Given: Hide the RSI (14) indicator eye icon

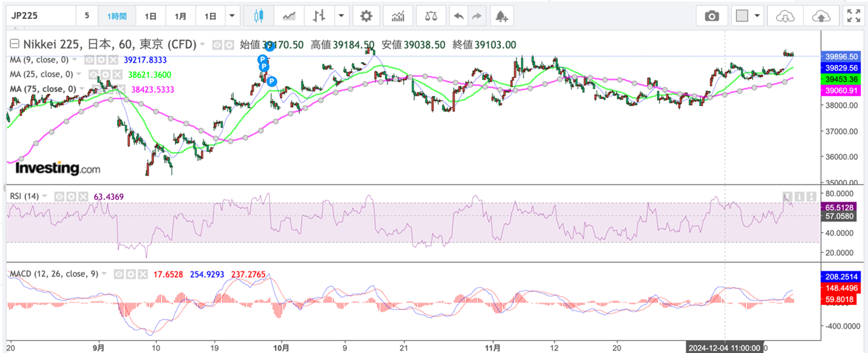Looking at the screenshot, I should (59, 197).
